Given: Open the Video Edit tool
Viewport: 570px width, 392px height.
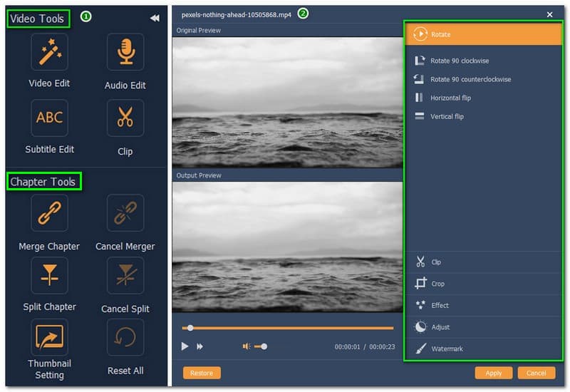Looking at the screenshot, I should click(49, 52).
